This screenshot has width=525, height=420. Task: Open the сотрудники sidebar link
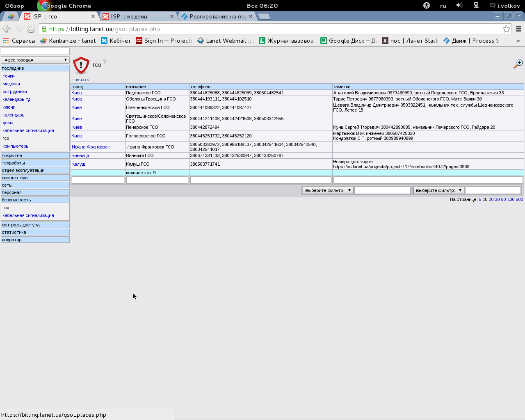tap(15, 91)
